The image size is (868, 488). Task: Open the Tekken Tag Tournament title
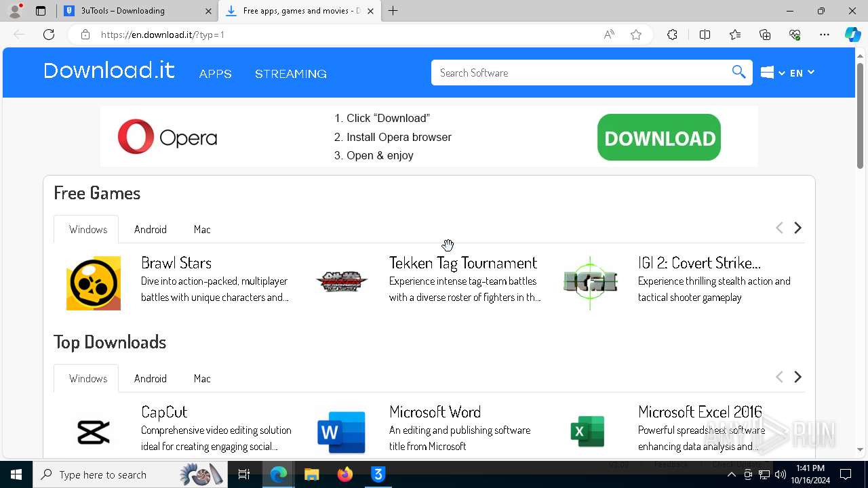(463, 263)
